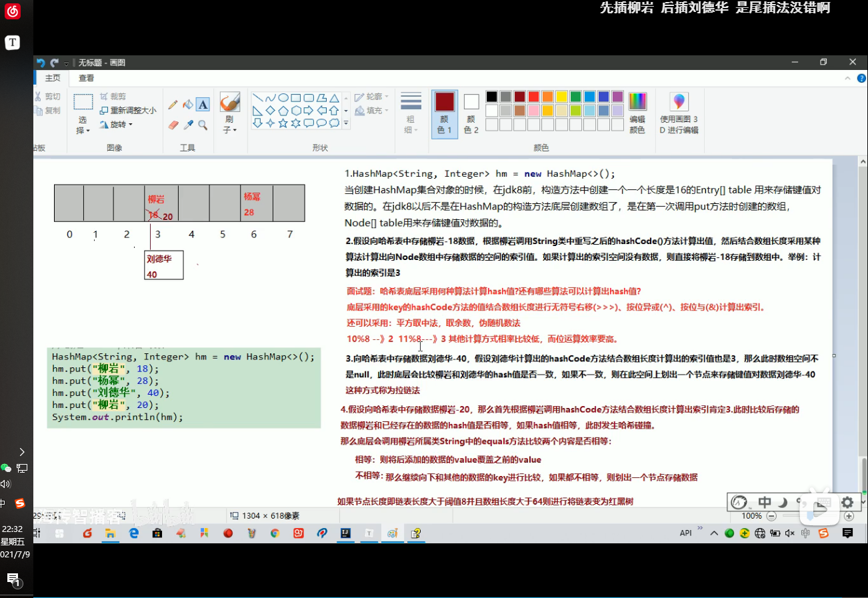Viewport: 868px width, 598px height.
Task: Select the Fill with color bucket tool
Action: [x=188, y=105]
